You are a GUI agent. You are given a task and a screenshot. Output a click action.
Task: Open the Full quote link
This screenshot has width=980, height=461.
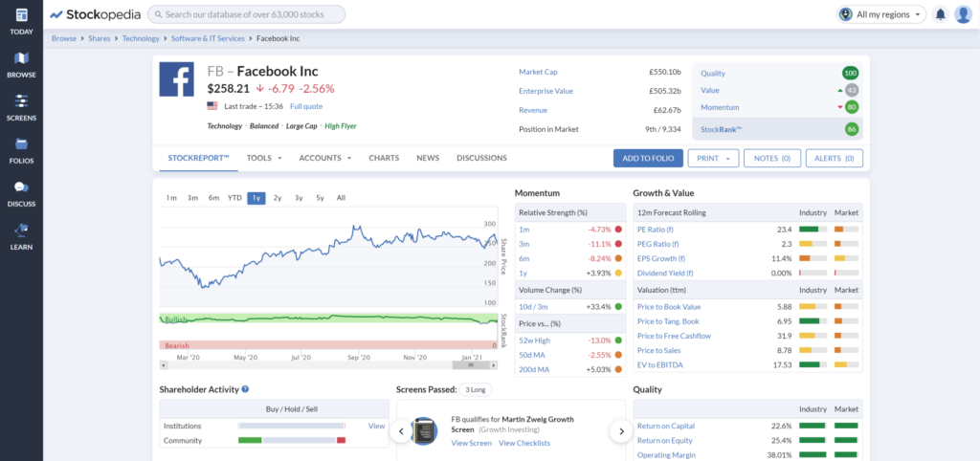pos(306,106)
